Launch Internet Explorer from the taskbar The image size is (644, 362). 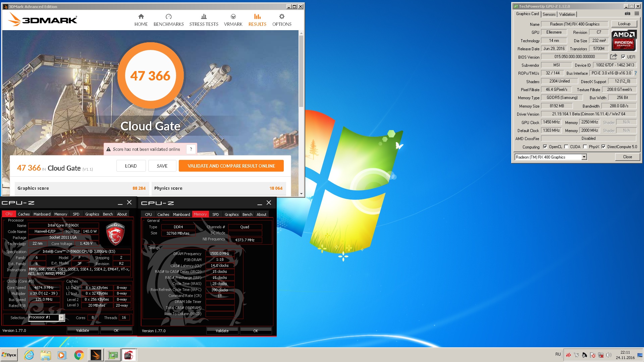pos(29,355)
